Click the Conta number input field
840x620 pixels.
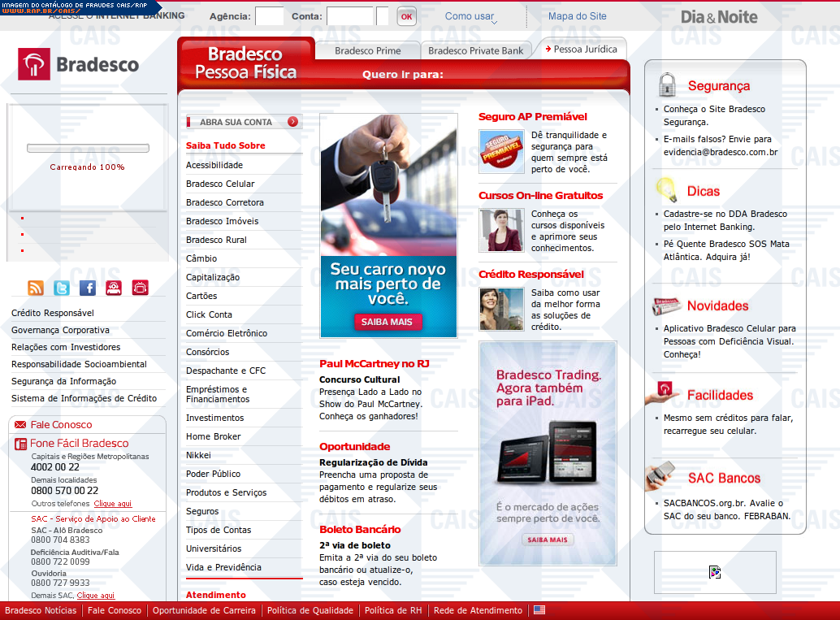pos(349,16)
